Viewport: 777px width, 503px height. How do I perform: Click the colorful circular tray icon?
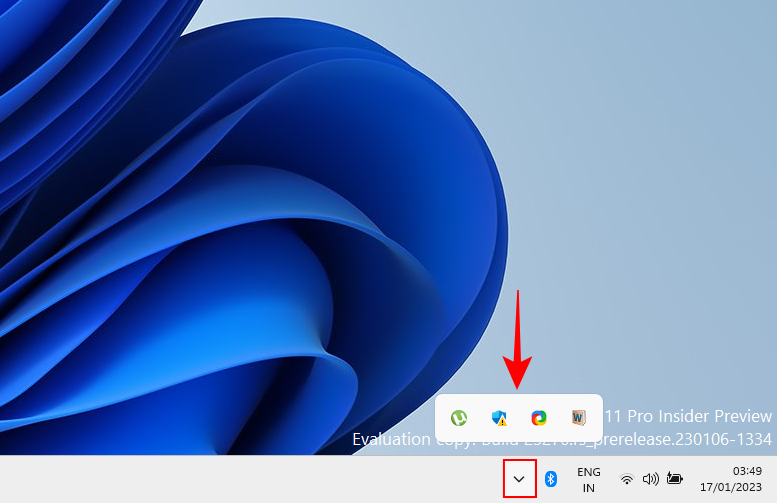pos(539,418)
